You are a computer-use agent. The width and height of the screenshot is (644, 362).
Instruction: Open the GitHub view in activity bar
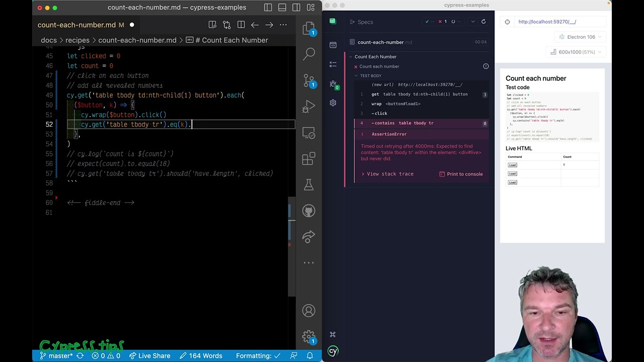(x=309, y=211)
